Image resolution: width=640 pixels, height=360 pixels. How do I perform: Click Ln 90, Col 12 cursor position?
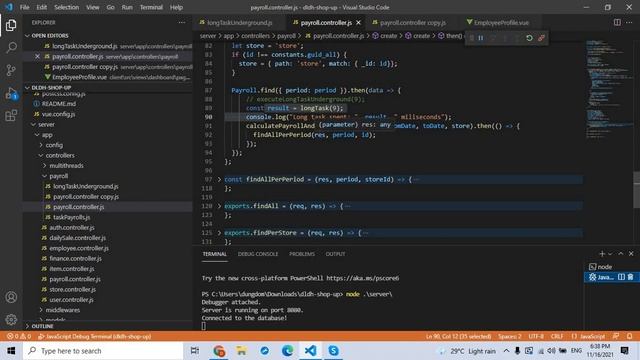click(458, 336)
